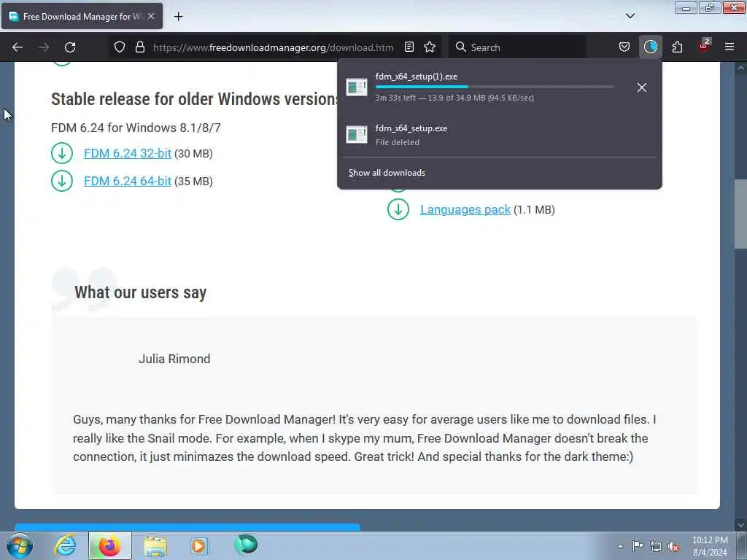Click the download arrow icon beside FDM 64-bit

coord(62,181)
